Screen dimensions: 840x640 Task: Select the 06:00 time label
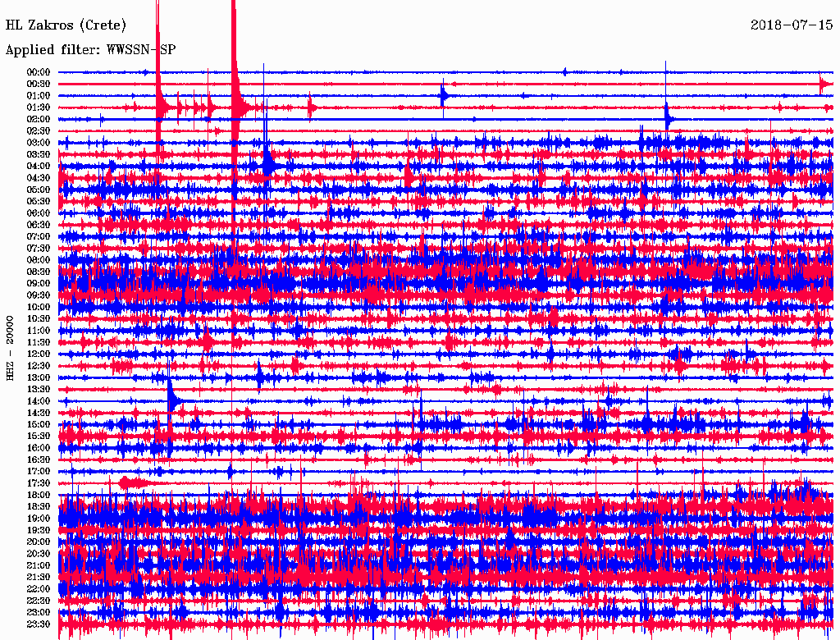pyautogui.click(x=39, y=213)
